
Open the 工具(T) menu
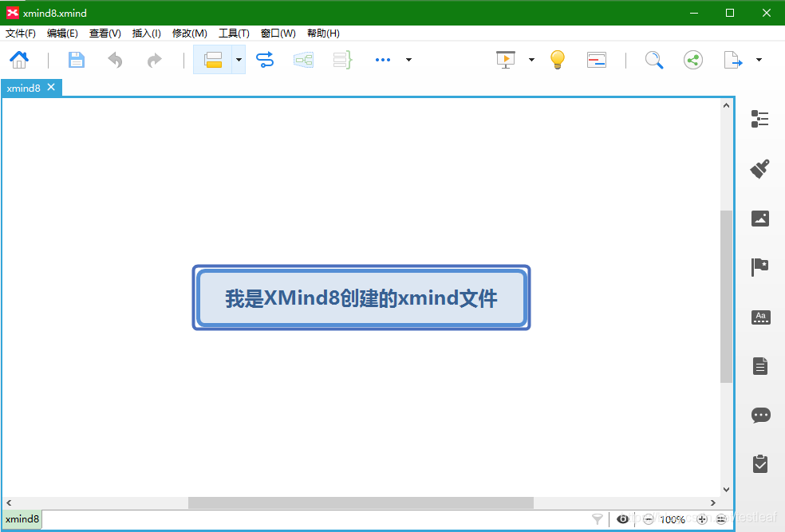[234, 33]
